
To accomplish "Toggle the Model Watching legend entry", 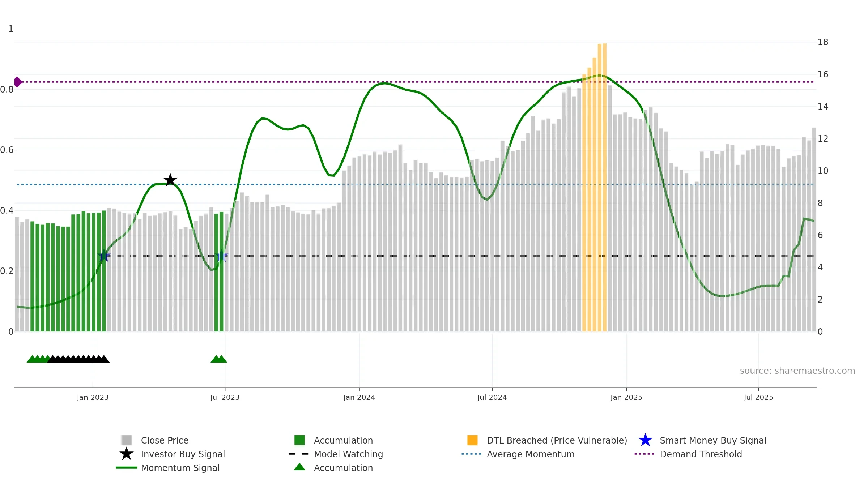I will coord(336,454).
